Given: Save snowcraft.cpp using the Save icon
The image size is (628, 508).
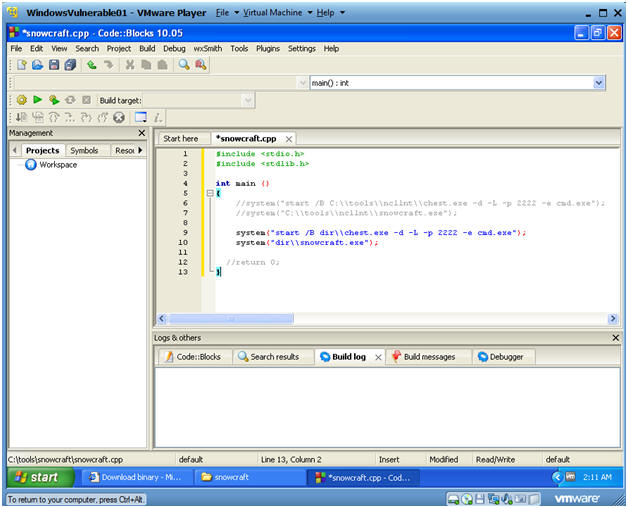Looking at the screenshot, I should coord(54,65).
